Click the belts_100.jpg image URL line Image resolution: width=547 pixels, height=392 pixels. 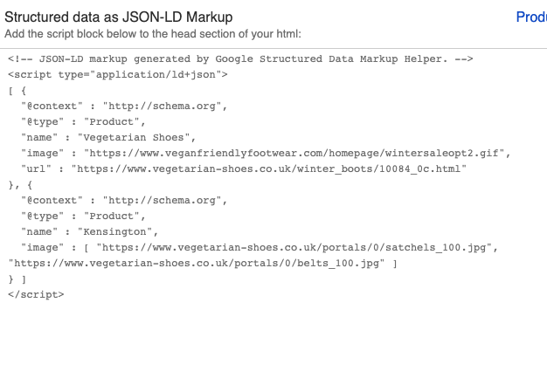[203, 264]
